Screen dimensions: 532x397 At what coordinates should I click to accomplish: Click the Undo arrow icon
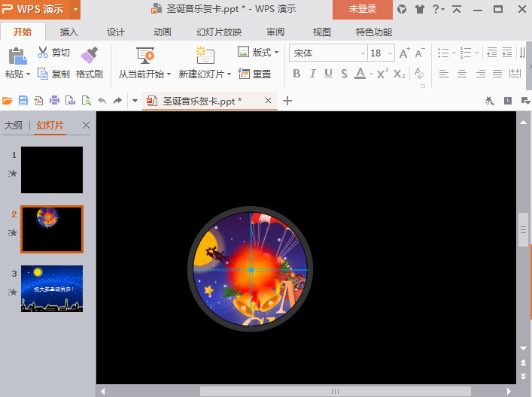click(x=102, y=101)
